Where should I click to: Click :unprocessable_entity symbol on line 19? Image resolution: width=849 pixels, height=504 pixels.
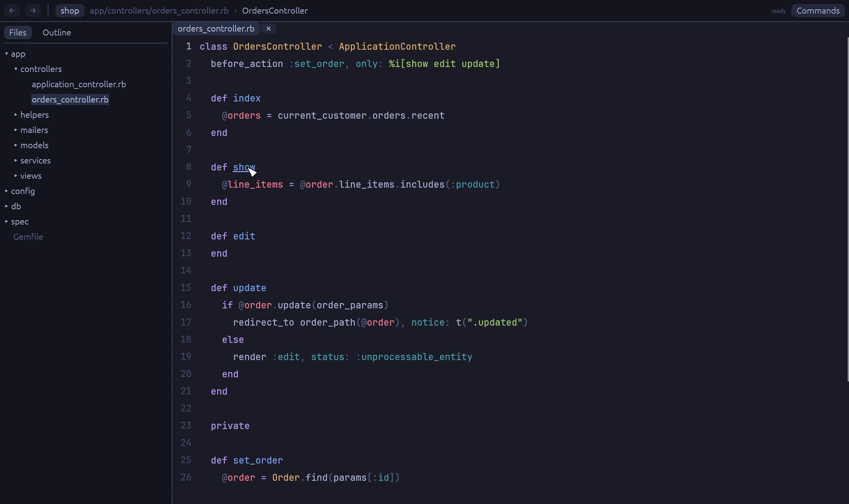(x=414, y=357)
